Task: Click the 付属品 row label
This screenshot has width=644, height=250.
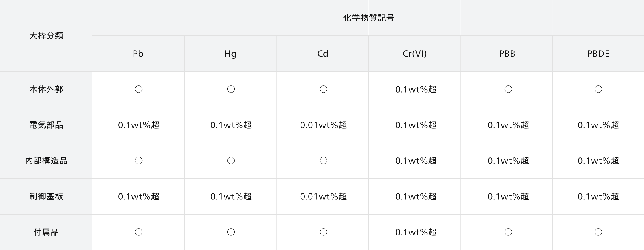Action: 46,232
